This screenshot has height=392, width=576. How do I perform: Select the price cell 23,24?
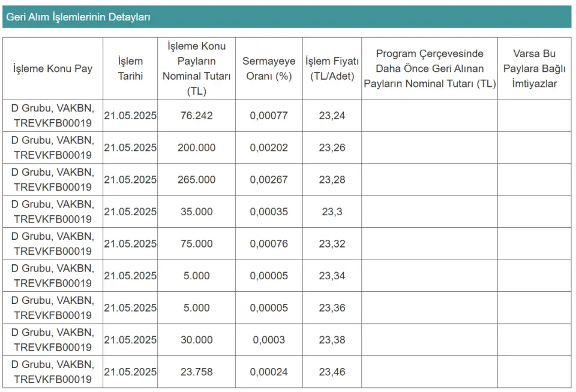tap(332, 116)
